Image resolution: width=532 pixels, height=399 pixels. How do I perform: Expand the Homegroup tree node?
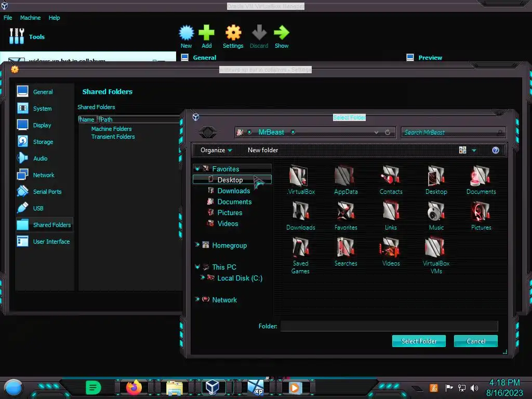pyautogui.click(x=197, y=245)
